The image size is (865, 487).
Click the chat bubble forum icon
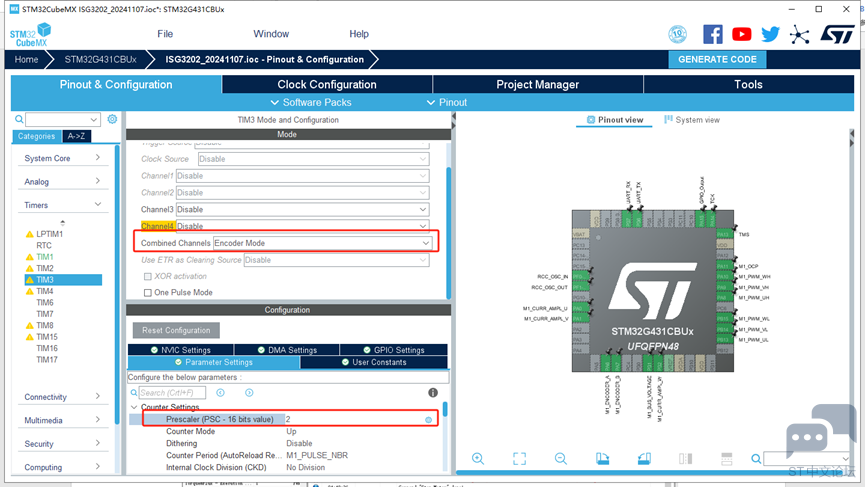[x=820, y=433]
